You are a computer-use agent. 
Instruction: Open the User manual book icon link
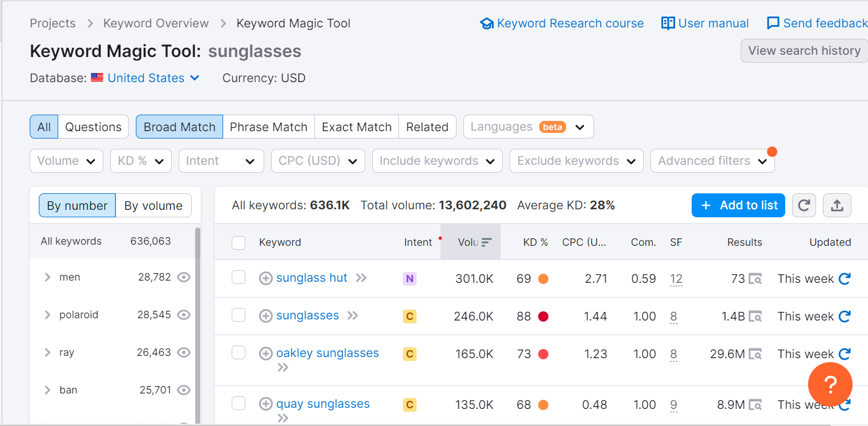(x=668, y=23)
